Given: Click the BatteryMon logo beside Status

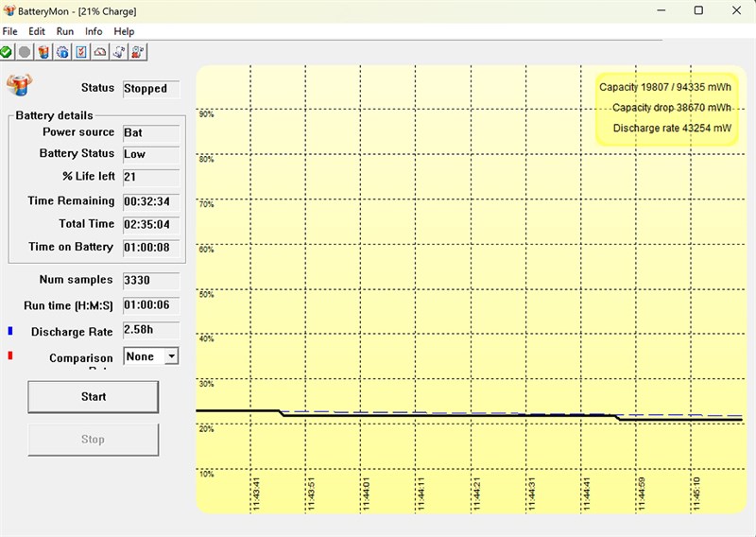Looking at the screenshot, I should click(19, 85).
